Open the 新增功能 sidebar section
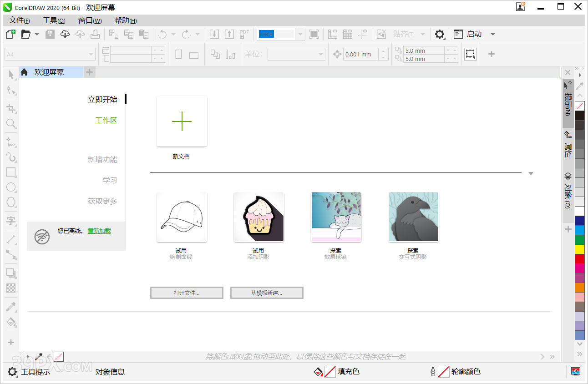Viewport: 588px width, 384px height. coord(102,160)
